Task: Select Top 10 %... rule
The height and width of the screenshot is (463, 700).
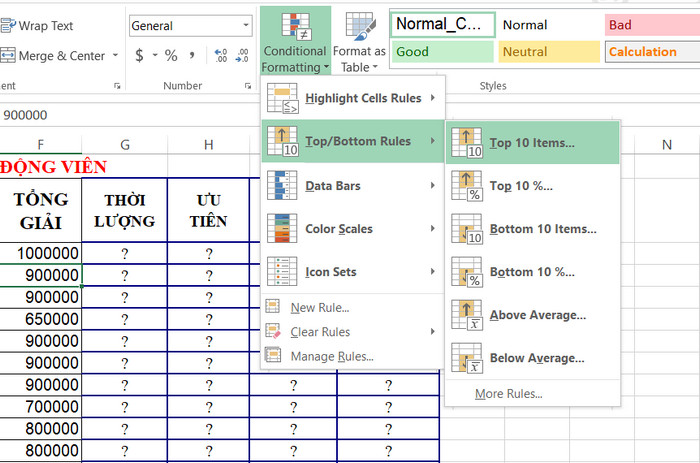Action: tap(533, 186)
